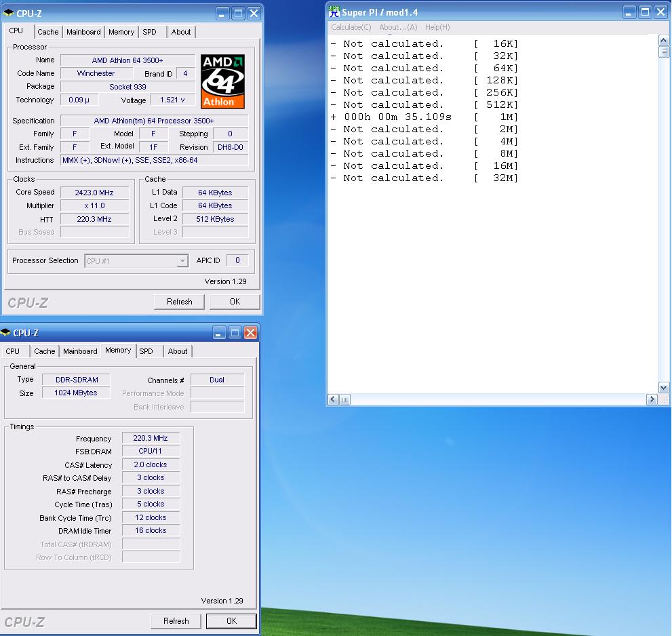Click the 'Not calculated' line for 16K
Screen dimensions: 672x636
(x=424, y=43)
